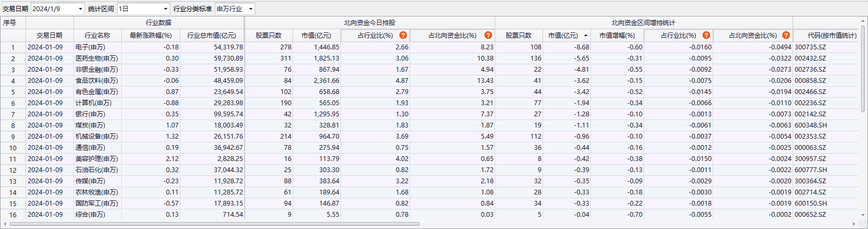Screen dimensions: 868x229
Task: Click the vertical scrollbar up arrow
Action: [x=863, y=21]
